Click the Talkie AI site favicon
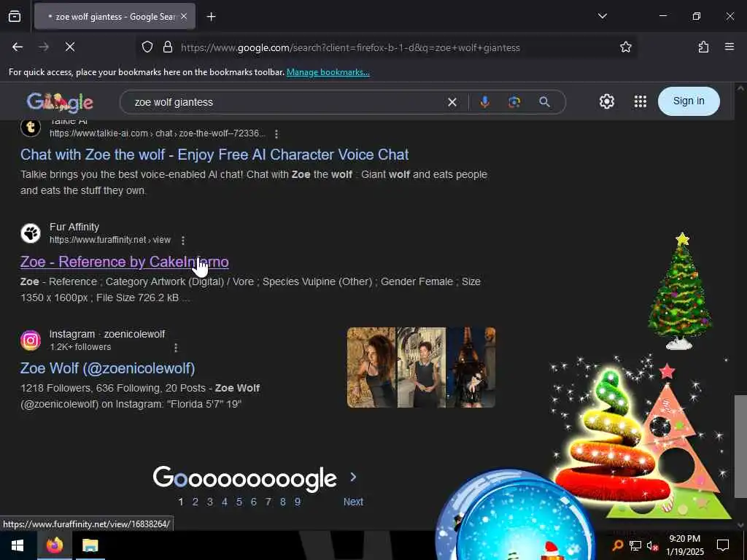 click(x=31, y=128)
